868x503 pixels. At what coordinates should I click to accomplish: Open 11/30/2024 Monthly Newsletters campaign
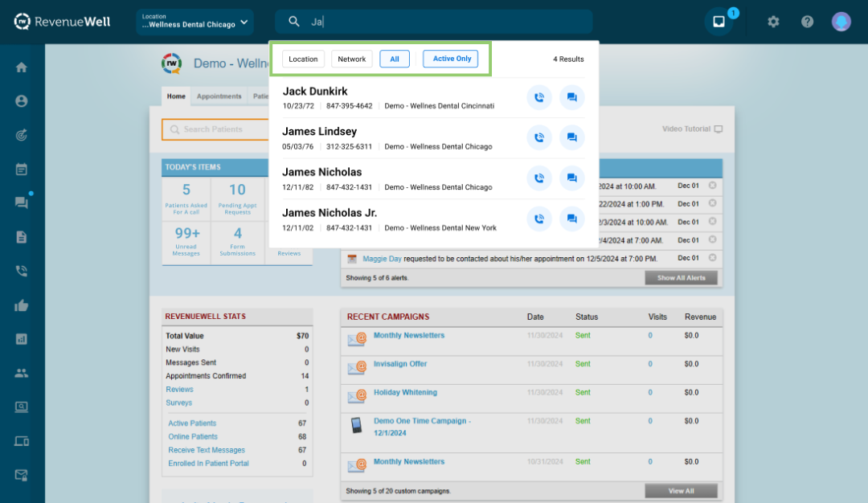tap(408, 335)
